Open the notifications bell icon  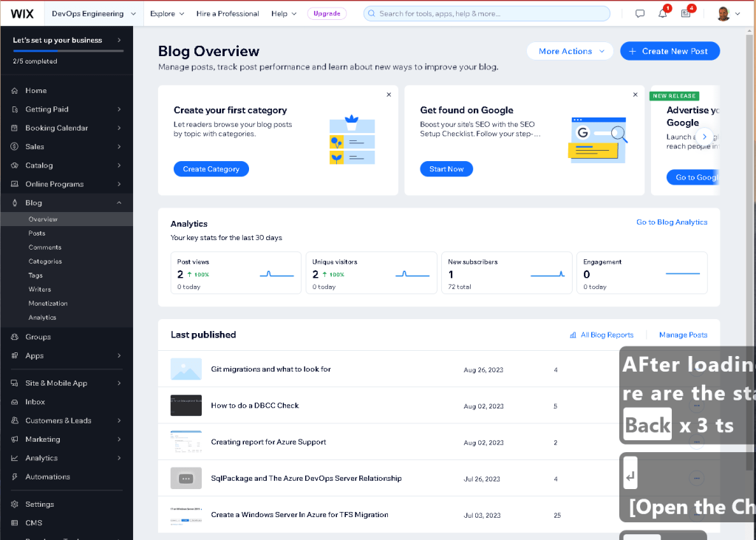663,13
